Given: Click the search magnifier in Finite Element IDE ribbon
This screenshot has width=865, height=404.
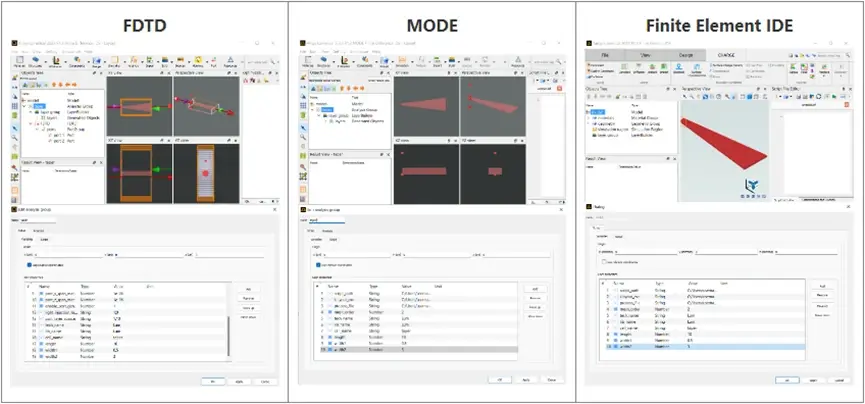Looking at the screenshot, I should 847,55.
